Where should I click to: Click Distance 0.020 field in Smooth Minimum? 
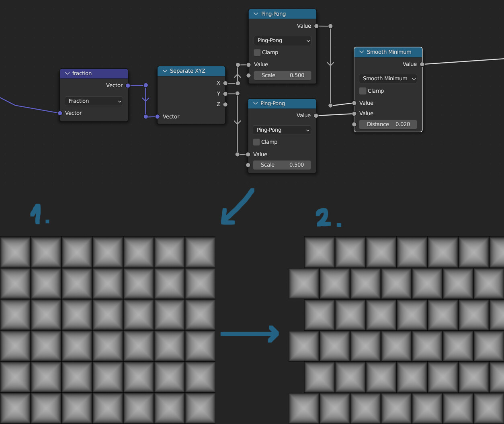click(x=388, y=124)
